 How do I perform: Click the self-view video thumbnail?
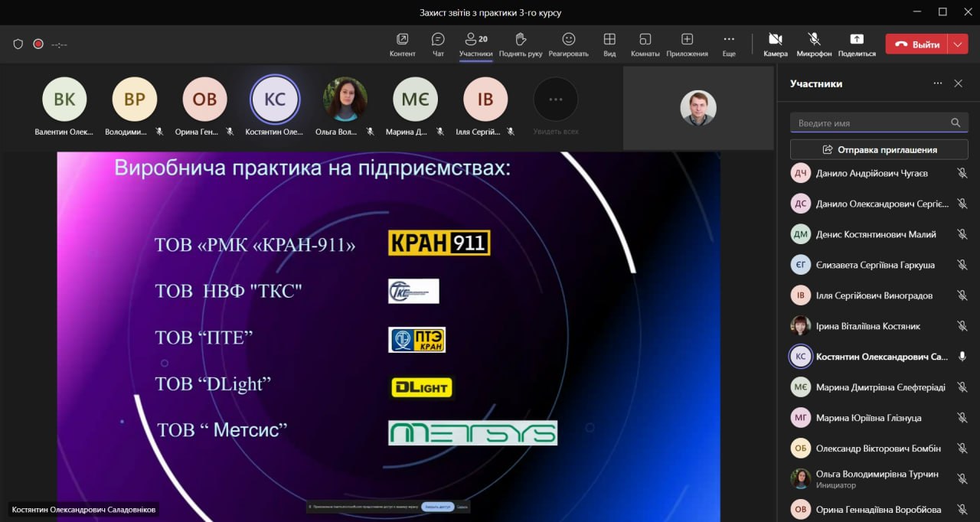[698, 108]
